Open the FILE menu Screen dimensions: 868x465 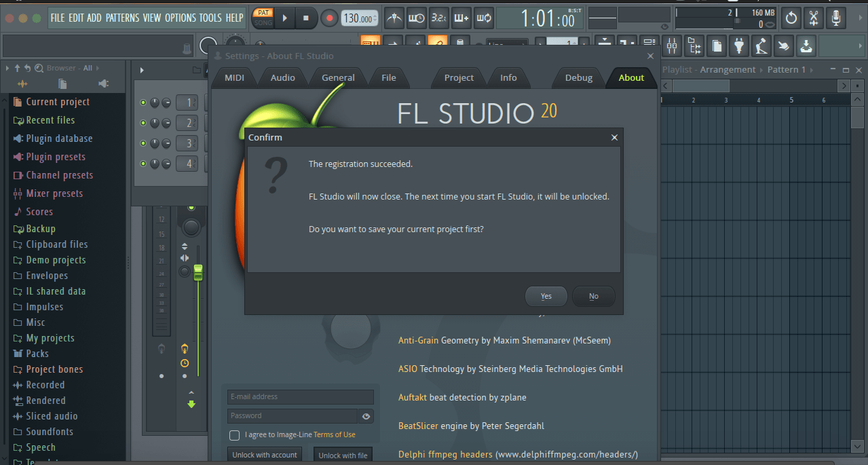click(x=58, y=18)
